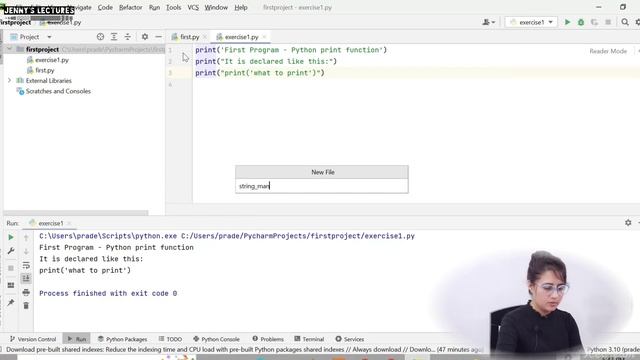Open Python Packages tool window

[x=122, y=339]
